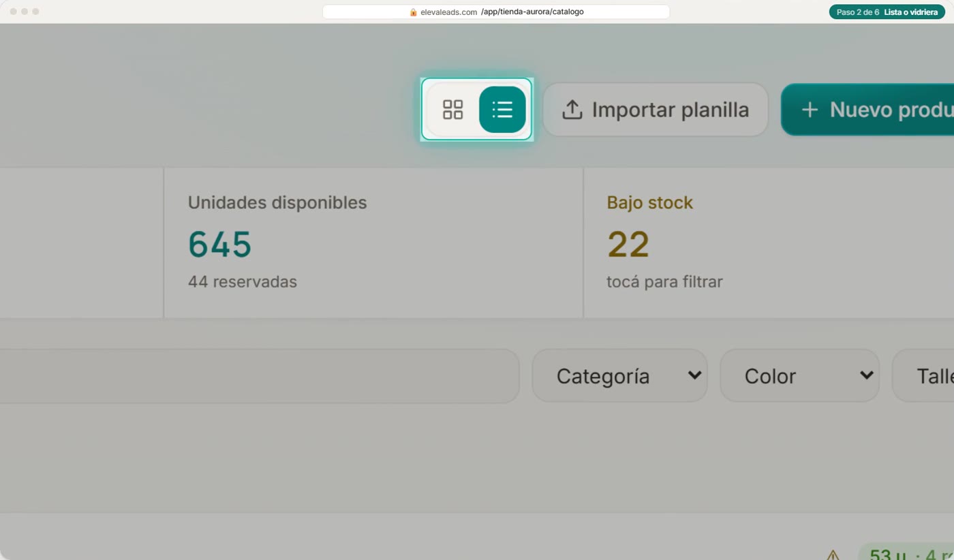Open the Categoría dropdown
Viewport: 954px width, 560px height.
(x=619, y=375)
